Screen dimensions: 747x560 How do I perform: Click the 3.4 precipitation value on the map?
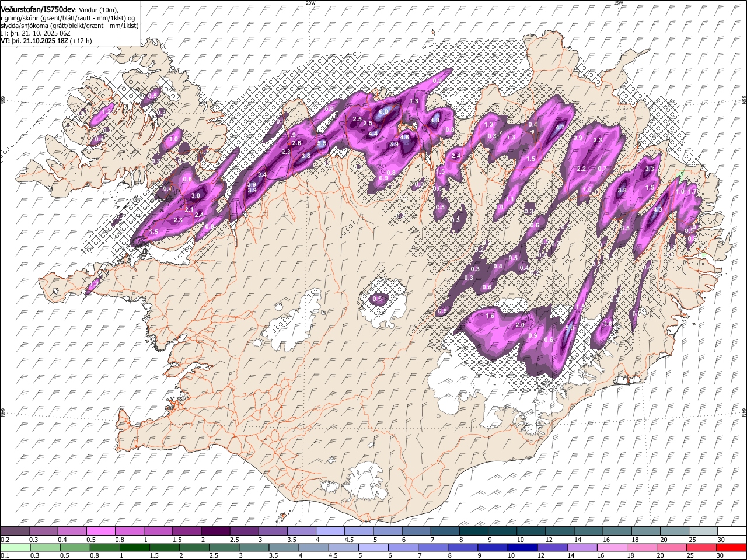point(262,175)
